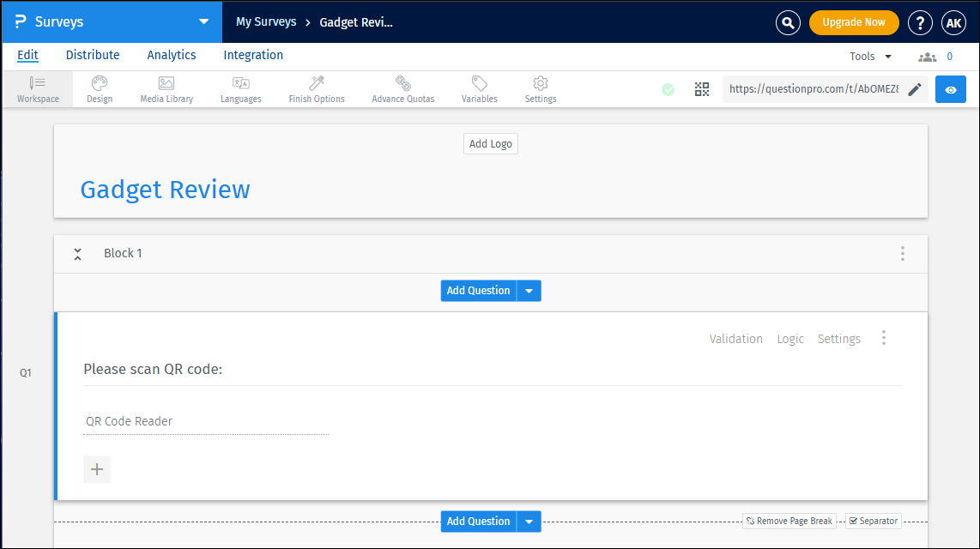Open Q1 question three-dot menu
The height and width of the screenshot is (549, 980).
point(883,338)
